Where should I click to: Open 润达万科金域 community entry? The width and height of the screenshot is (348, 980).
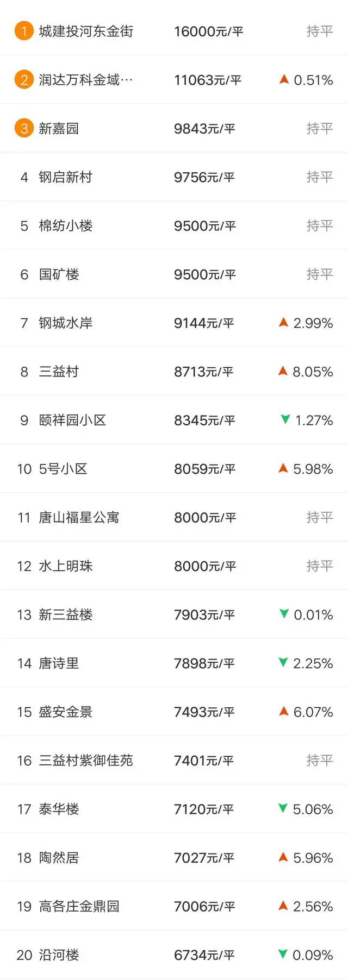click(174, 80)
